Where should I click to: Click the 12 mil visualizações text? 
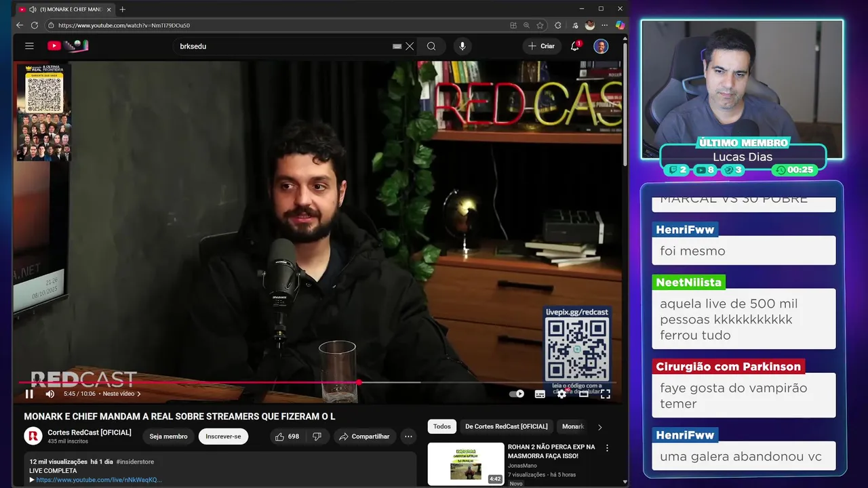click(x=58, y=462)
